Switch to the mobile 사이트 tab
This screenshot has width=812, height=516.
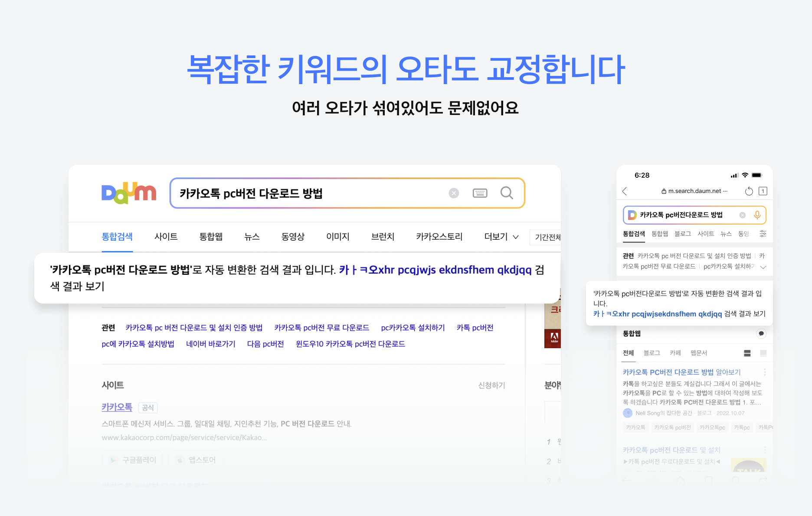(x=706, y=234)
